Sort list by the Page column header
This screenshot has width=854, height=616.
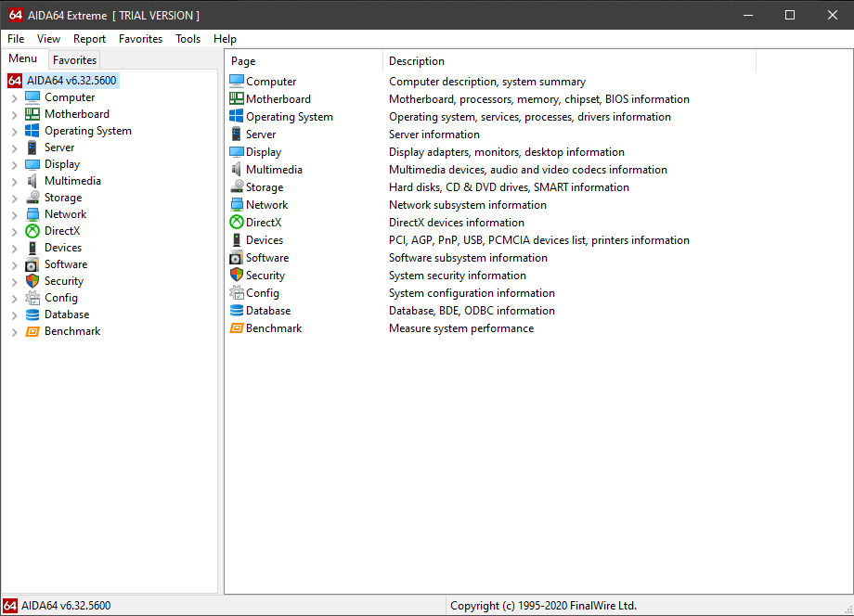(x=304, y=61)
